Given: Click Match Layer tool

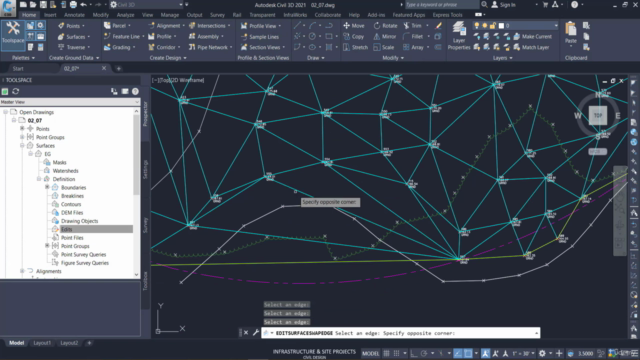Looking at the screenshot, I should pos(531,47).
